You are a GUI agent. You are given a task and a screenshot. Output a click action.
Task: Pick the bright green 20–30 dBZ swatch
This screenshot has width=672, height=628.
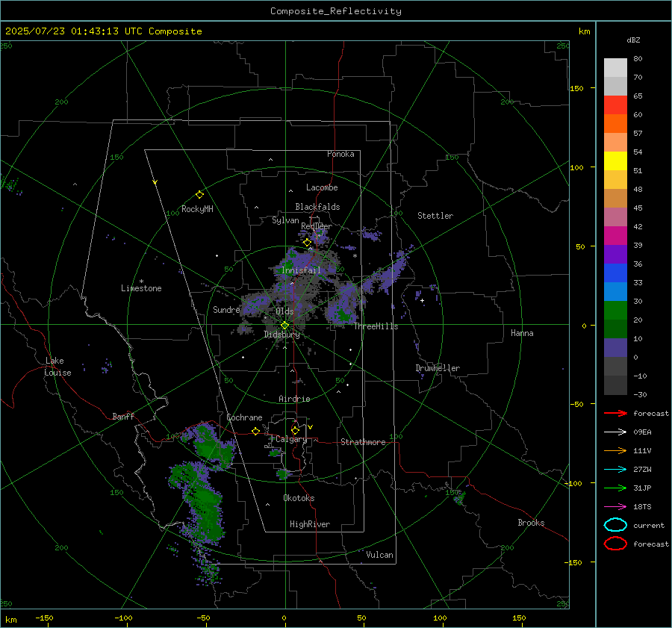pos(615,311)
